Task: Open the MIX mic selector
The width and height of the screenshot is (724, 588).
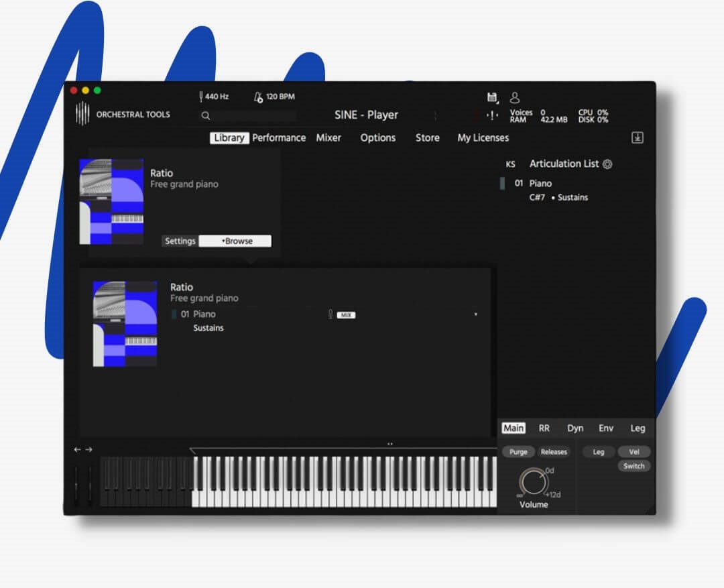Action: click(346, 314)
